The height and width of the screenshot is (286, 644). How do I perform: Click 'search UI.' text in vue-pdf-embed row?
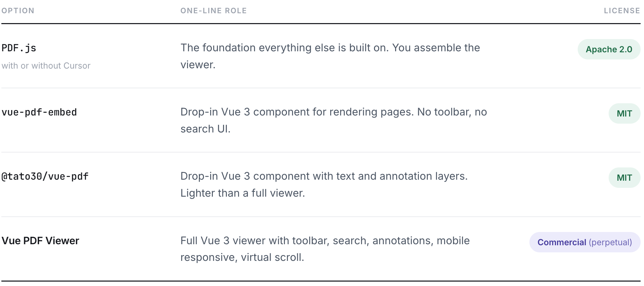[x=205, y=129]
